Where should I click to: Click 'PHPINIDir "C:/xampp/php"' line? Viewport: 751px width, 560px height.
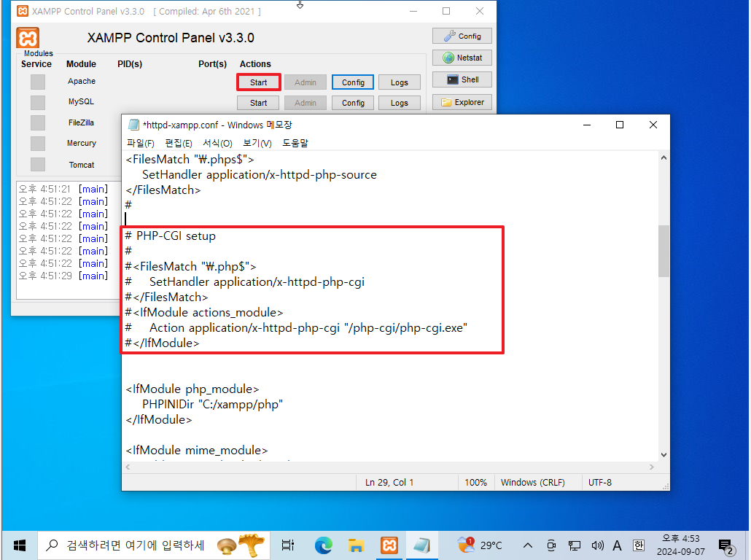pyautogui.click(x=212, y=404)
